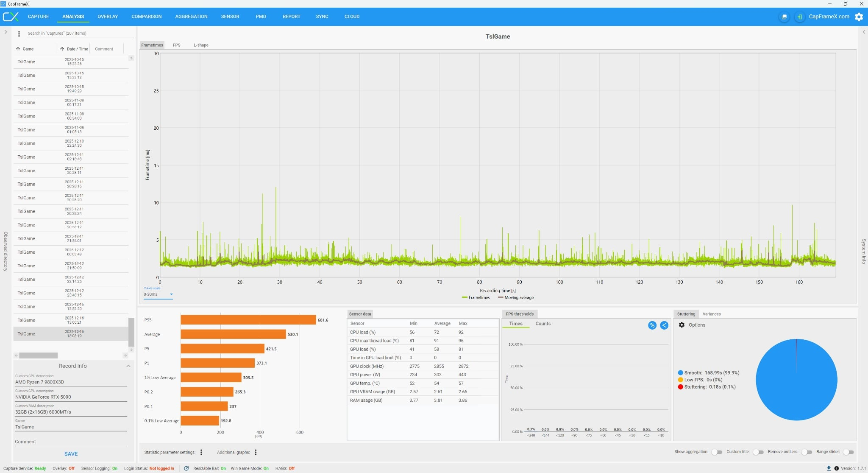Turn on the Range slider switch
The height and width of the screenshot is (473, 868).
coord(848,452)
